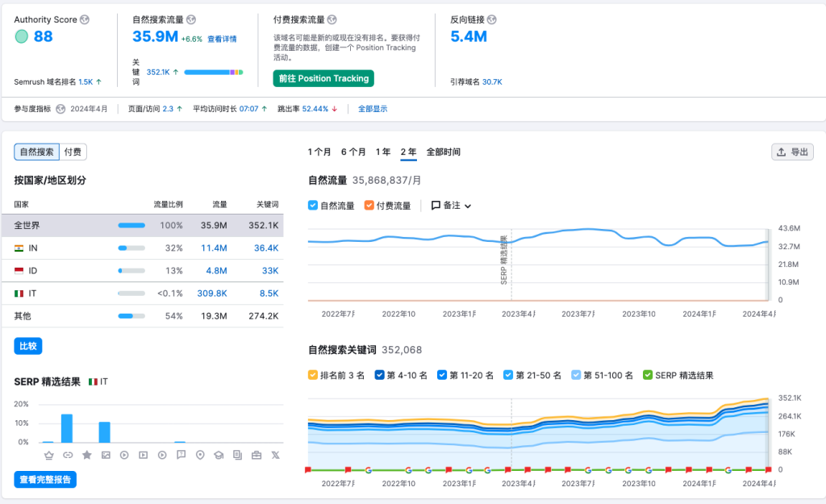826x504 pixels.
Task: Select the briefcase jobs SERP feature icon
Action: [x=257, y=455]
